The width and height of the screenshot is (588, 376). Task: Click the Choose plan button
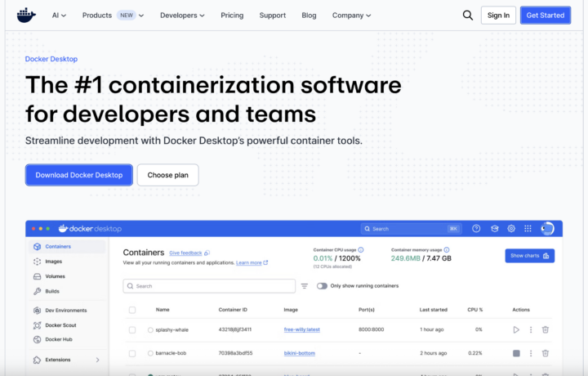(167, 175)
